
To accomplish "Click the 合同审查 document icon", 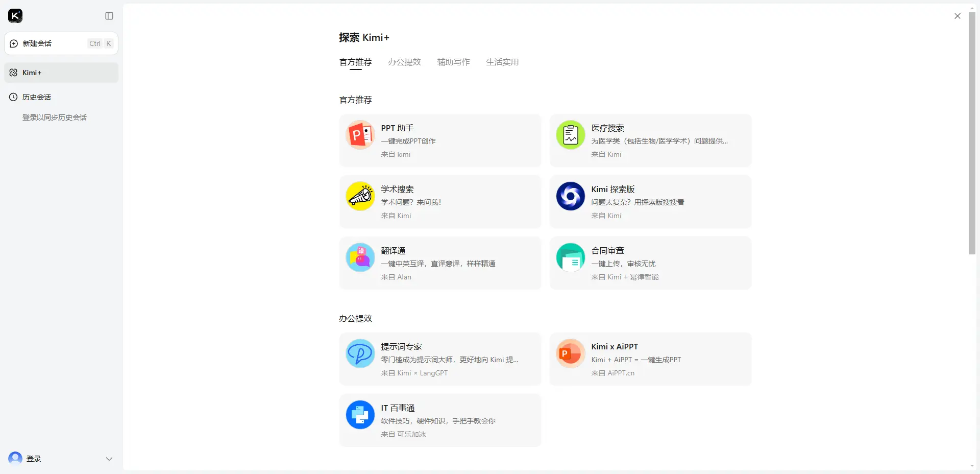I will pyautogui.click(x=571, y=257).
